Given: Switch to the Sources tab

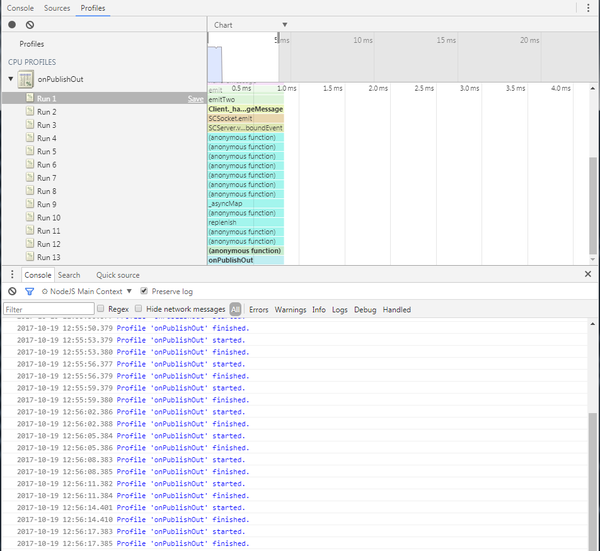Looking at the screenshot, I should pyautogui.click(x=57, y=8).
